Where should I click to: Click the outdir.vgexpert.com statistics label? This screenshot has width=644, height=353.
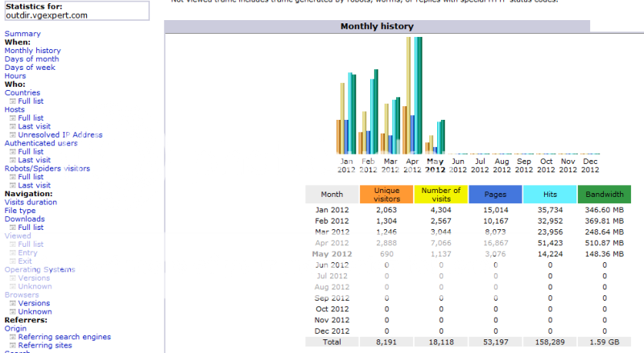tap(47, 15)
